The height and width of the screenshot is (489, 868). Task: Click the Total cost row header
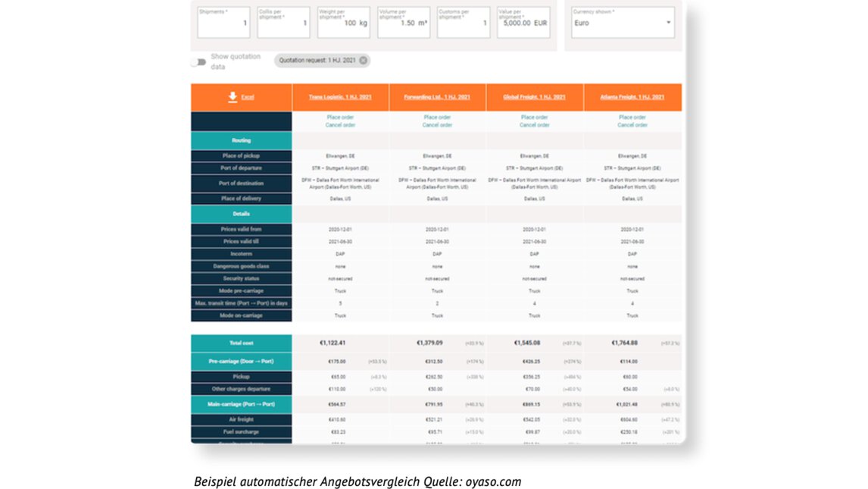[x=241, y=343]
